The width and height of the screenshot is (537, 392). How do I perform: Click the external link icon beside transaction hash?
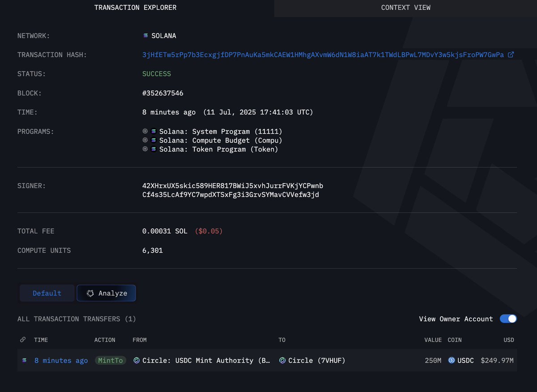click(x=511, y=55)
